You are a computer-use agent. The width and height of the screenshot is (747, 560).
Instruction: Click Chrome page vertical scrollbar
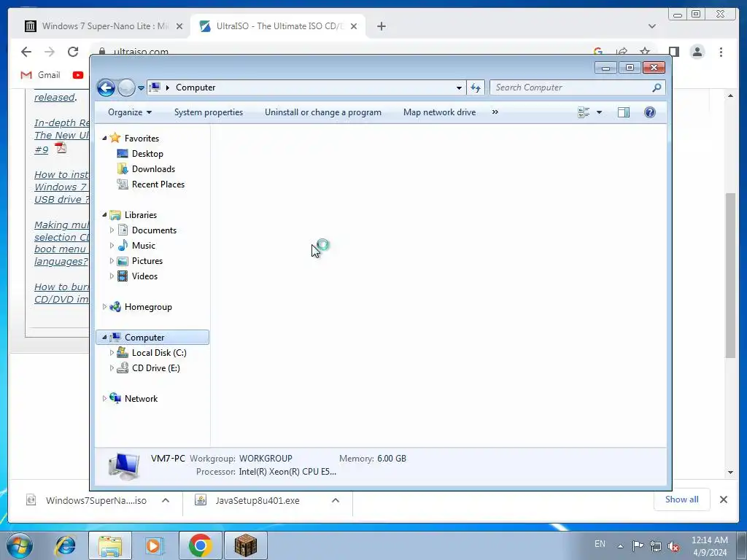[730, 275]
